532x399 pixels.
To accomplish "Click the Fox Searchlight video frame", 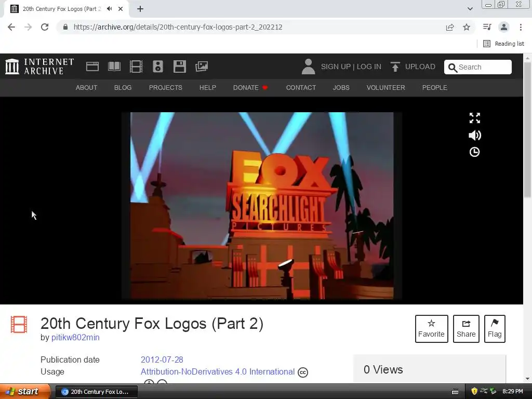I will 262,206.
